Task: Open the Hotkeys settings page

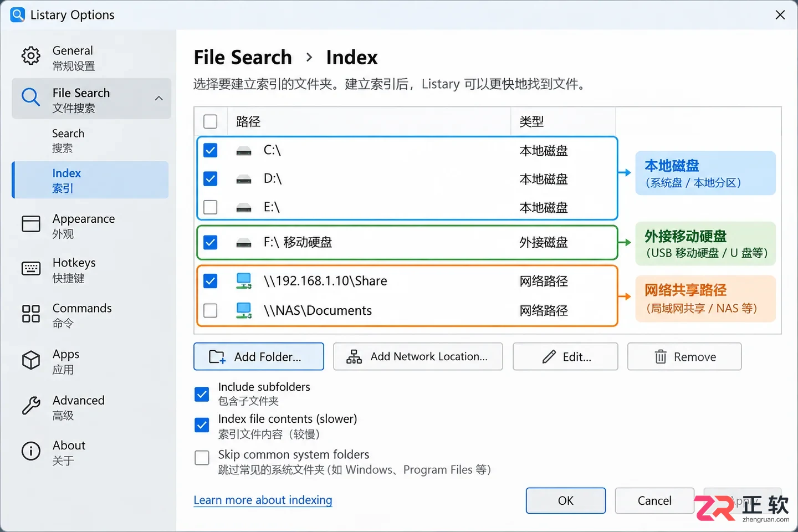Action: pyautogui.click(x=91, y=270)
